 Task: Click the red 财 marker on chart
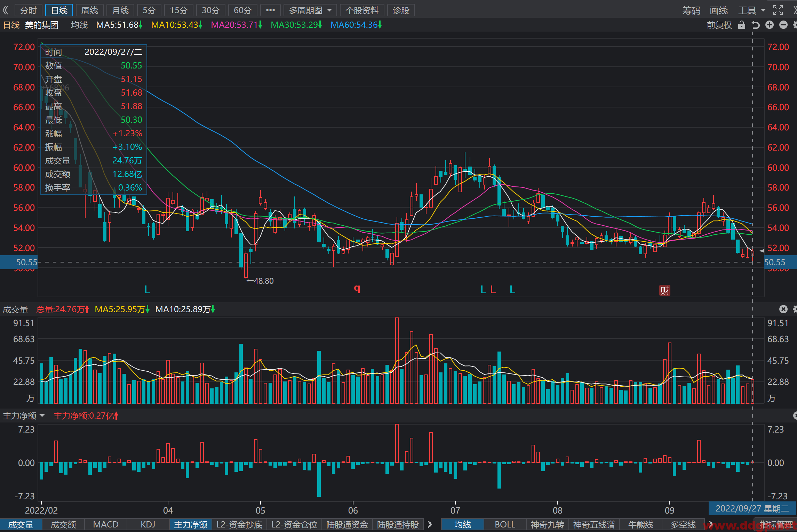tap(665, 290)
